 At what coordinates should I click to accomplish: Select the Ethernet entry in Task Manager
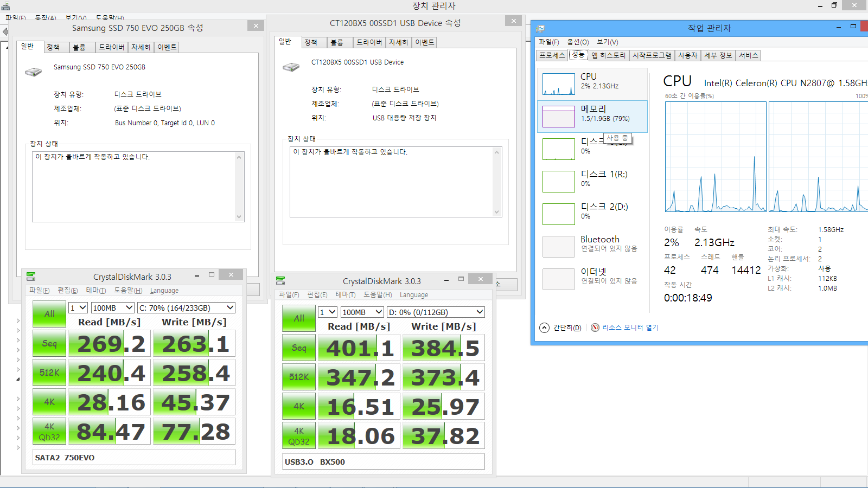(592, 279)
